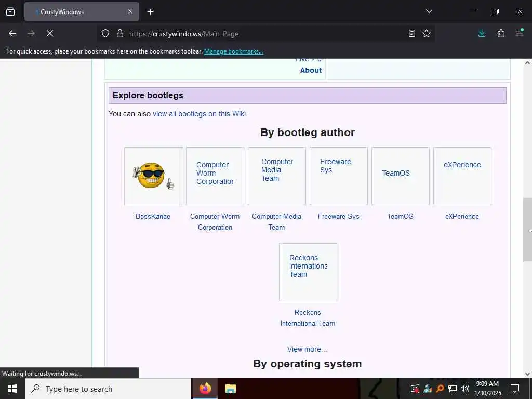Minimize the Firefox window

pyautogui.click(x=472, y=11)
